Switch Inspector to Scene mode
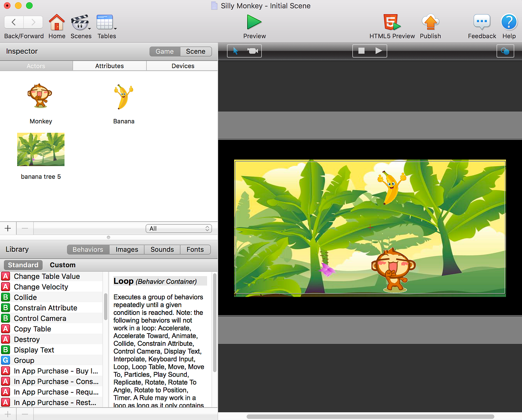Image resolution: width=522 pixels, height=420 pixels. [195, 51]
